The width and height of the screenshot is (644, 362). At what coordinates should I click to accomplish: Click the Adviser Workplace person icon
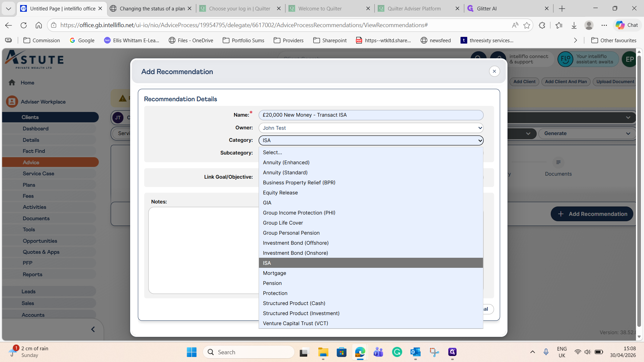12,102
